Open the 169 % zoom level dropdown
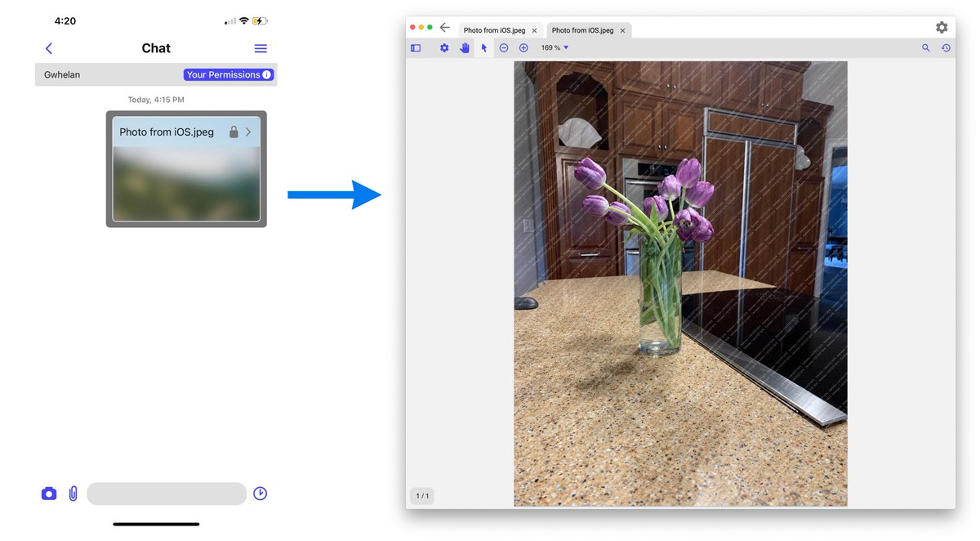The image size is (980, 541). tap(555, 48)
